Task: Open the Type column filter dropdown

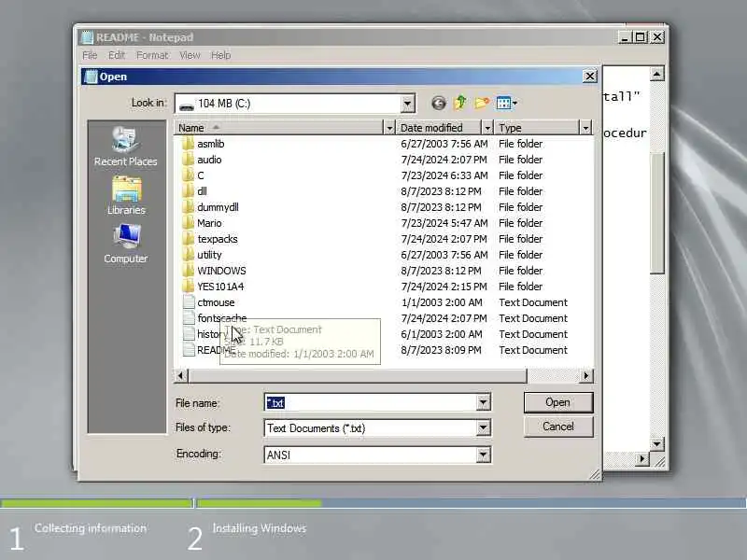Action: click(585, 128)
